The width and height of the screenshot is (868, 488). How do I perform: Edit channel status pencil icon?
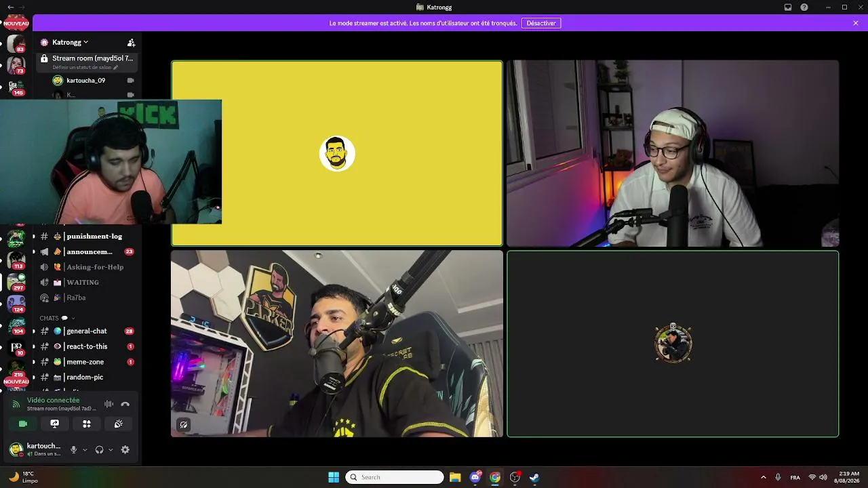click(116, 68)
